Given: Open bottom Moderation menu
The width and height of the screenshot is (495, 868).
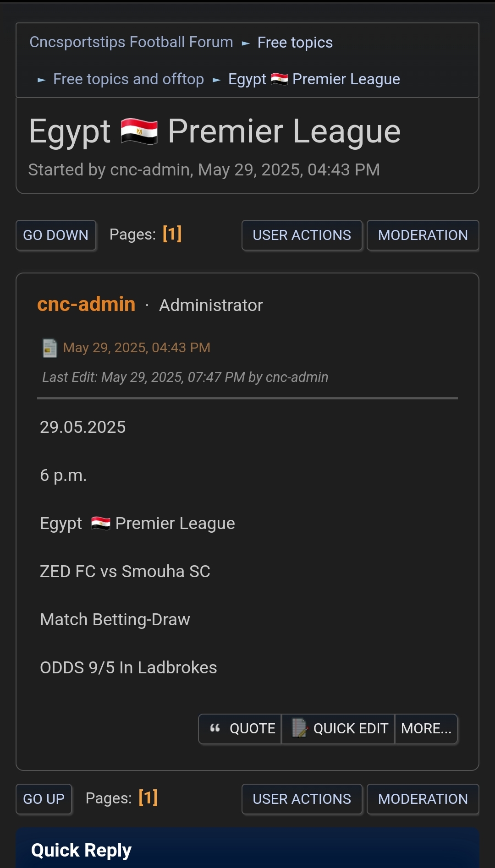Looking at the screenshot, I should click(423, 799).
